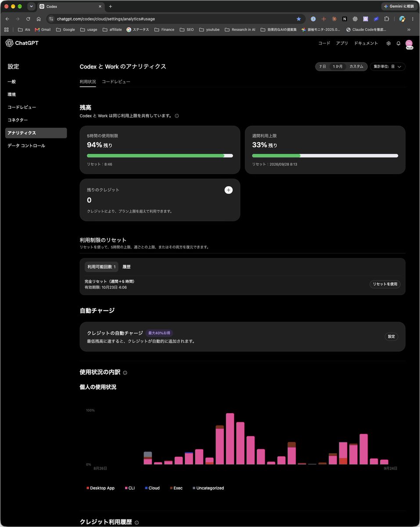
Task: Open the Chrome profile avatar in toolbar
Action: pos(402,19)
